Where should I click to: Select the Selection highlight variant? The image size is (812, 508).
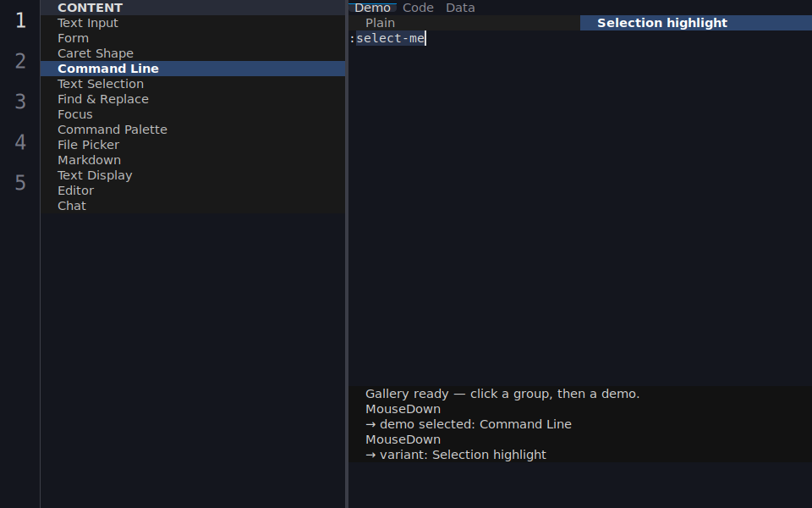point(696,23)
